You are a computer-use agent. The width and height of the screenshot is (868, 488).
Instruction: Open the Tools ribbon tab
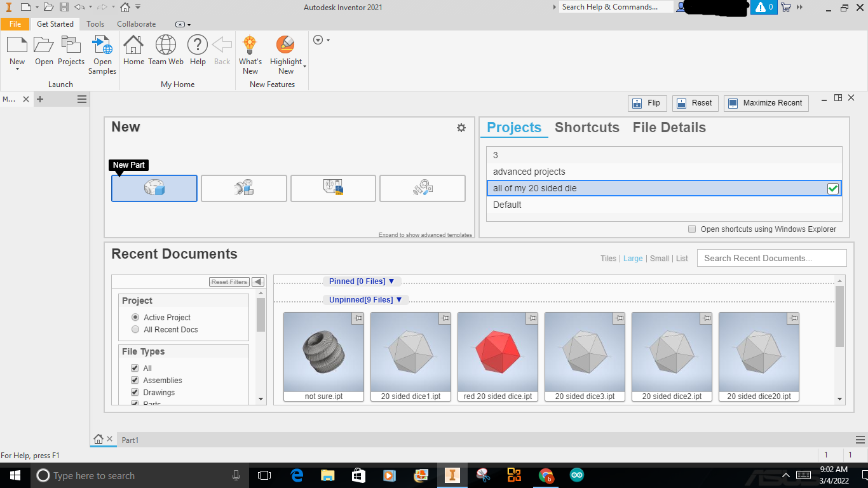pyautogui.click(x=95, y=24)
